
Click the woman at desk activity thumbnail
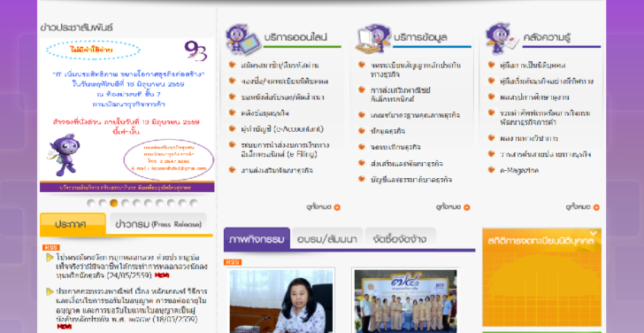point(281,300)
